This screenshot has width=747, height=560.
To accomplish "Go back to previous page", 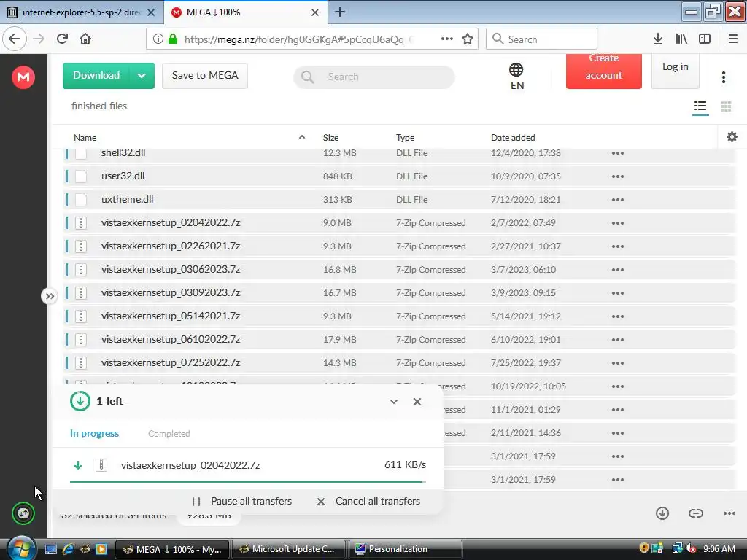I will (15, 39).
